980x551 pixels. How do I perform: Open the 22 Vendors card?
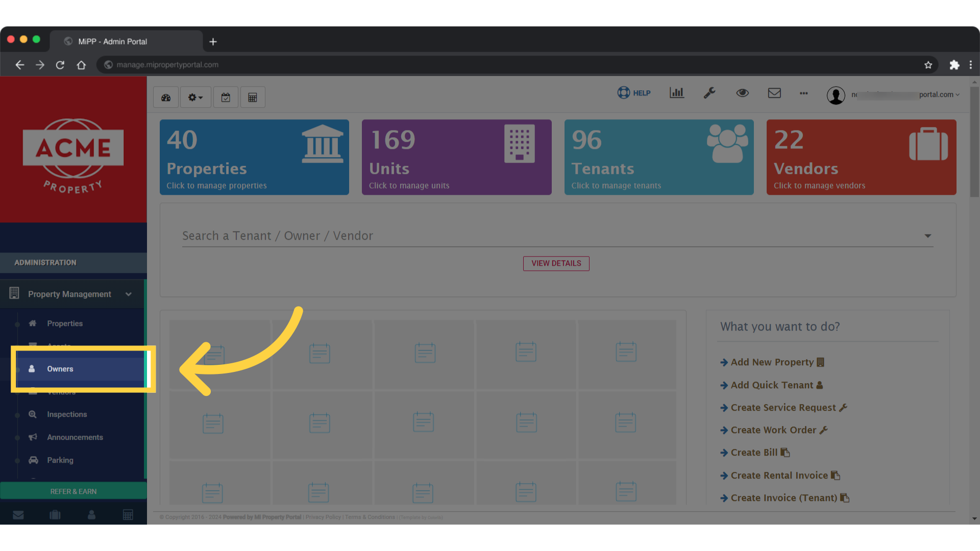(x=862, y=157)
